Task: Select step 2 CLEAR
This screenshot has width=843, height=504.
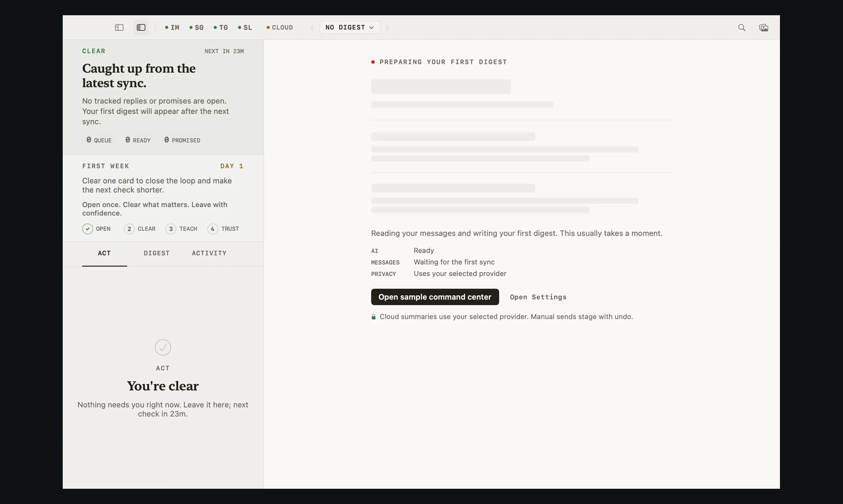Action: pos(140,229)
